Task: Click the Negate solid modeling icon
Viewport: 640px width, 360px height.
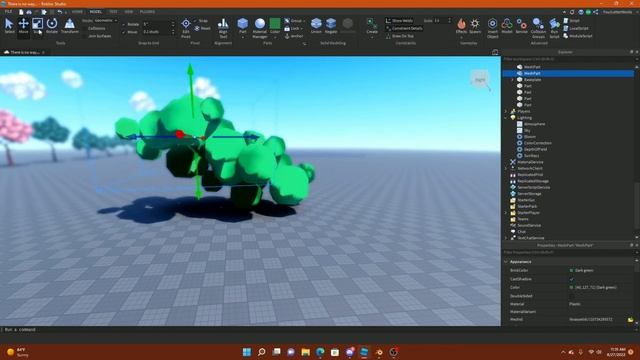Action: pyautogui.click(x=331, y=26)
